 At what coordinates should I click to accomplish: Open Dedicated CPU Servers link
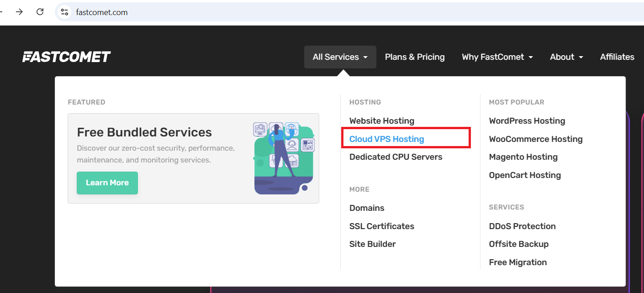click(x=396, y=157)
